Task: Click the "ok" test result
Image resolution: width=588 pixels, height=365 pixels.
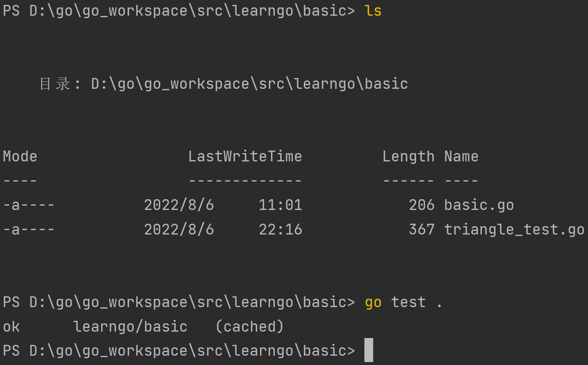Action: [11, 327]
